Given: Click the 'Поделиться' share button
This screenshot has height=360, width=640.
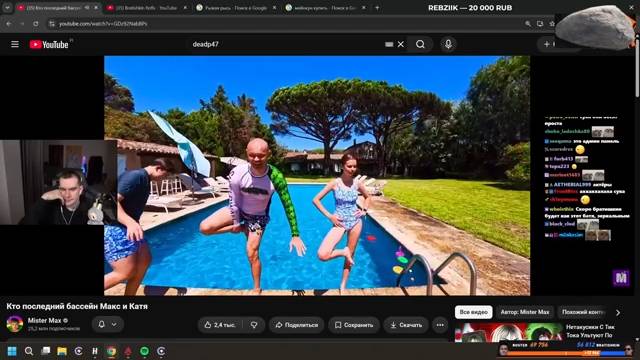Looking at the screenshot, I should (x=297, y=325).
